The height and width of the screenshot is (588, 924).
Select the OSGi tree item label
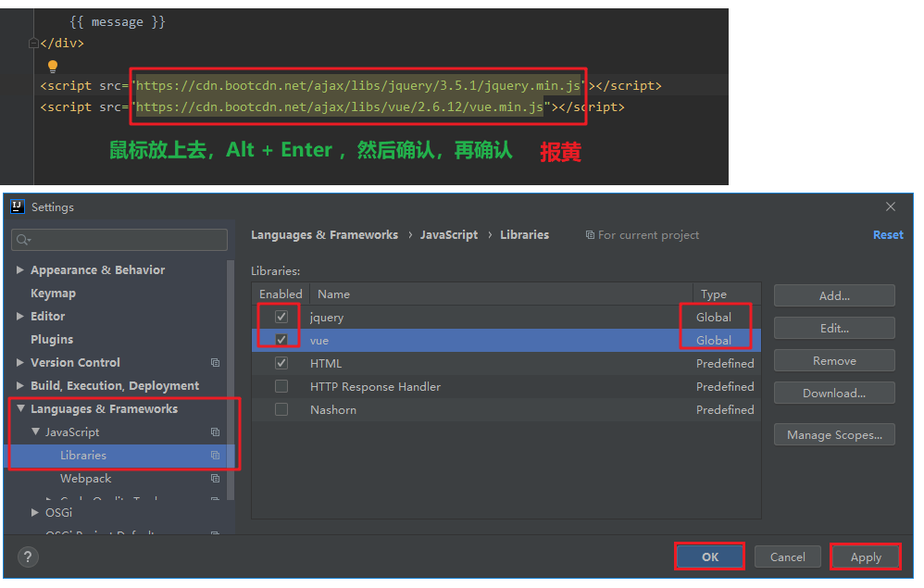[x=59, y=513]
